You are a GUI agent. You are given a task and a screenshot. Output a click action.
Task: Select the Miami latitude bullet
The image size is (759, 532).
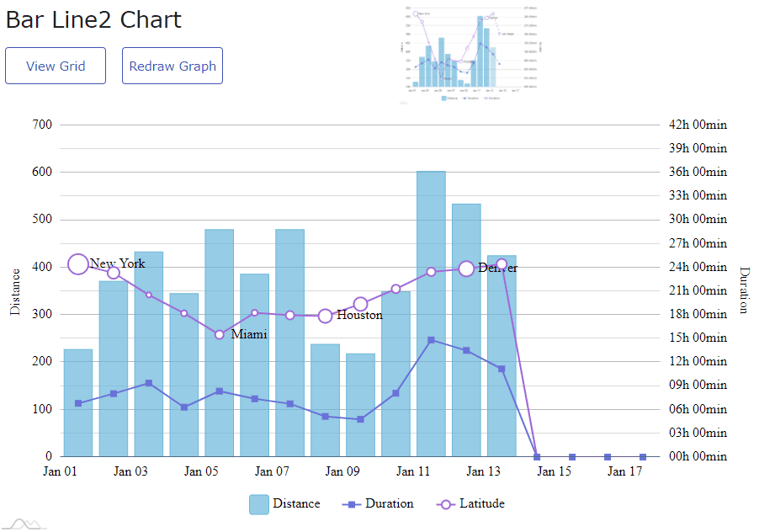(x=220, y=334)
